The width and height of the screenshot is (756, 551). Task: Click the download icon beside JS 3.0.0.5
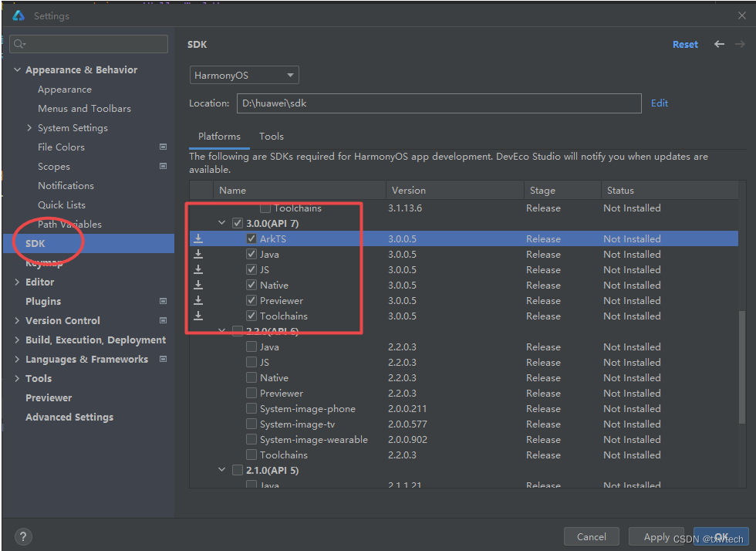tap(198, 269)
